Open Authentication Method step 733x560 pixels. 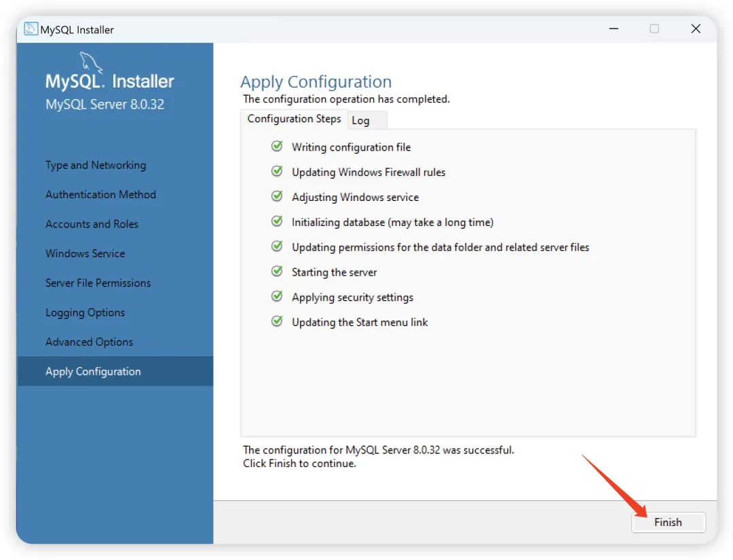coord(100,194)
